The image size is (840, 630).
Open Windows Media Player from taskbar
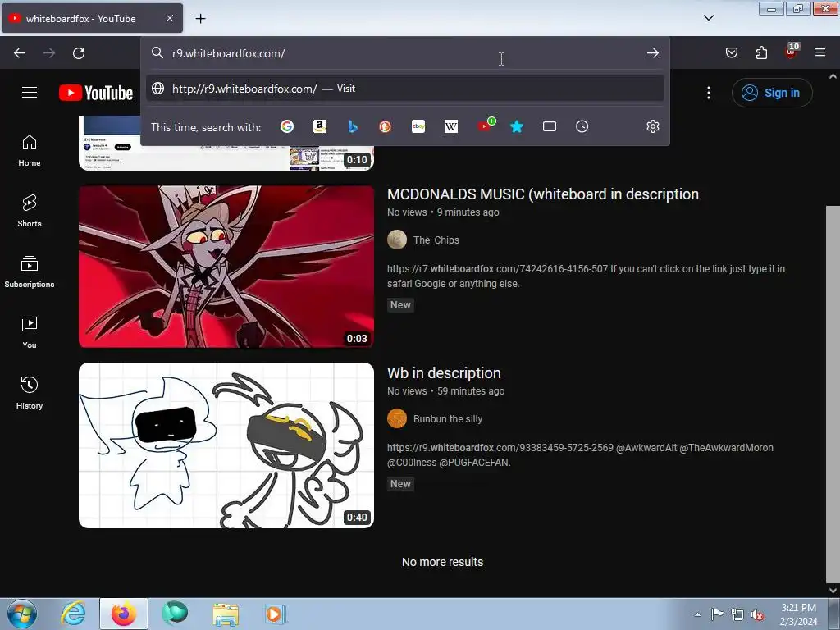(276, 614)
